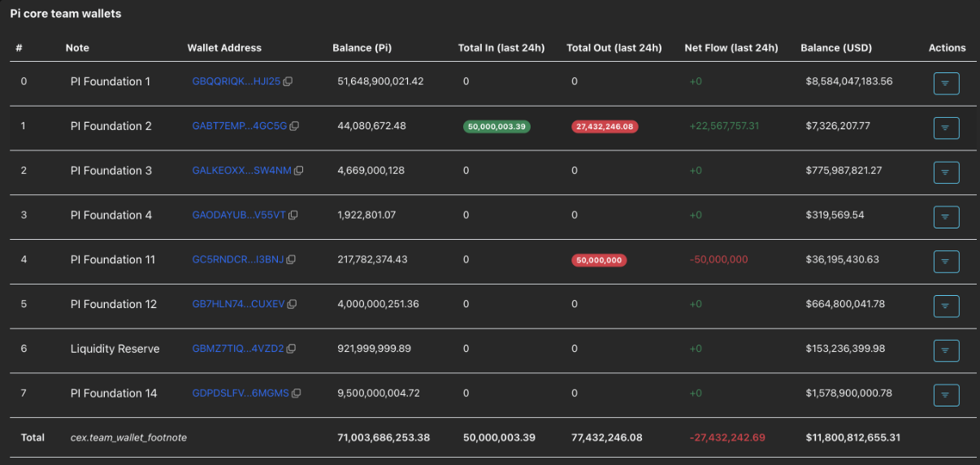This screenshot has width=980, height=465.
Task: Copy PI Foundation 1 wallet address icon
Action: click(288, 82)
